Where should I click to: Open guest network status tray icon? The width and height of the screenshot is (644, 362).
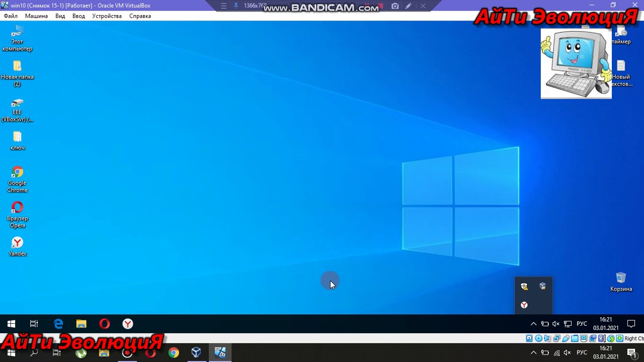[x=568, y=324]
